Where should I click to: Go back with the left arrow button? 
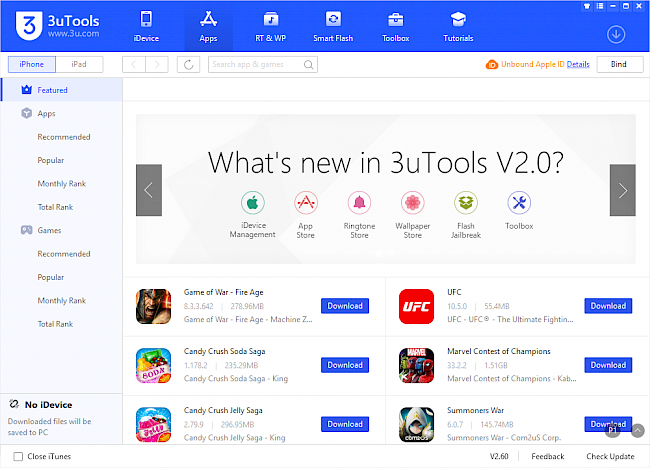pos(133,64)
